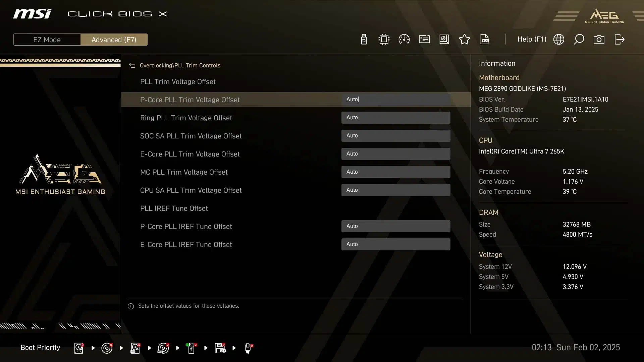Select the P-Core PLL IREF Tune Offset label
This screenshot has width=644, height=362.
186,227
